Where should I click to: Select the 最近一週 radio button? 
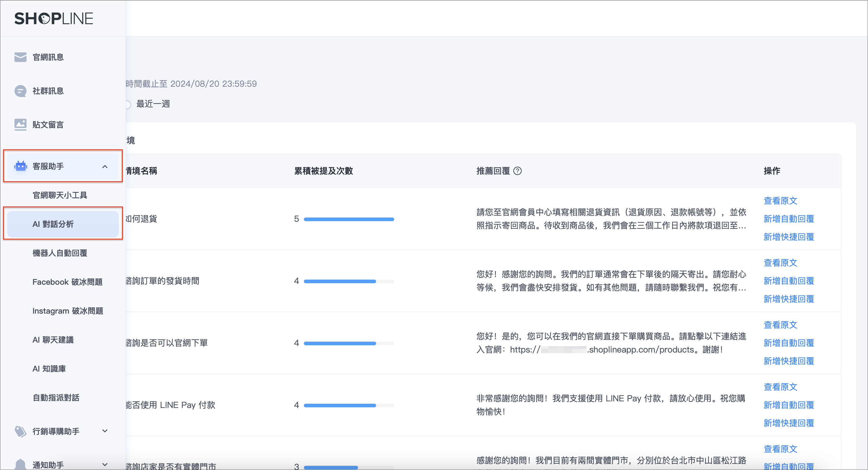[x=128, y=105]
